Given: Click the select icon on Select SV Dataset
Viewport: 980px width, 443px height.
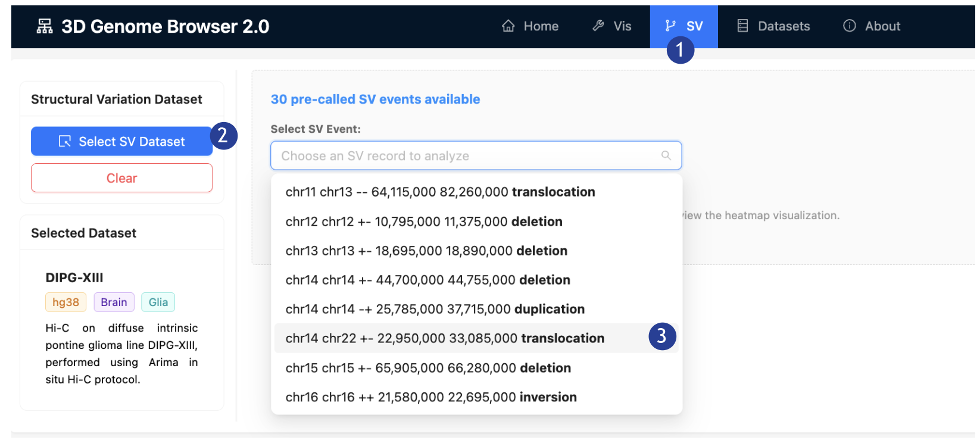Looking at the screenshot, I should 65,141.
